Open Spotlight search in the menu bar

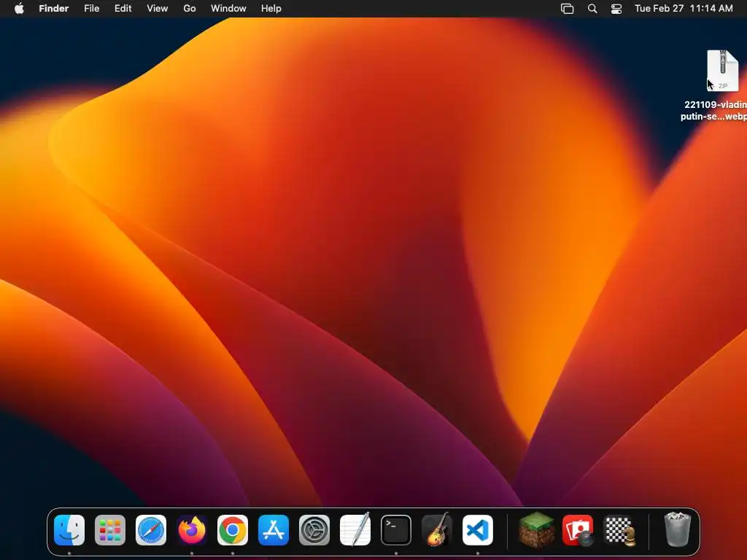(592, 9)
